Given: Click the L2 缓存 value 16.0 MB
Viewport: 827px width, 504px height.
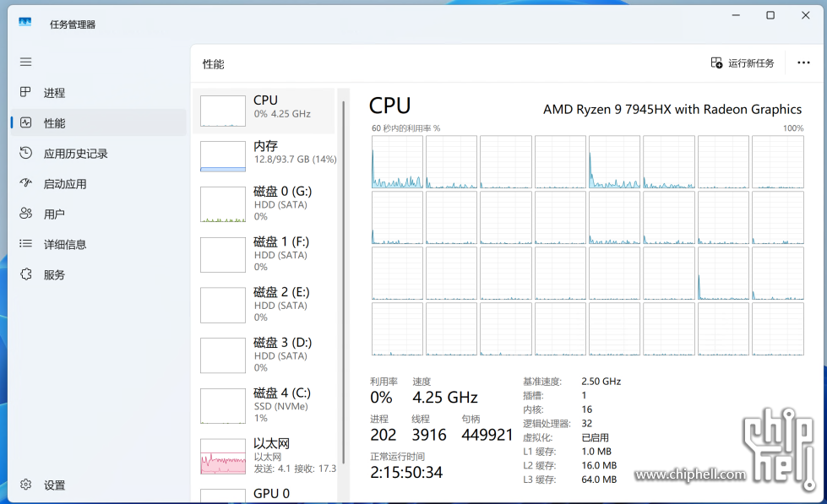Looking at the screenshot, I should [x=599, y=465].
